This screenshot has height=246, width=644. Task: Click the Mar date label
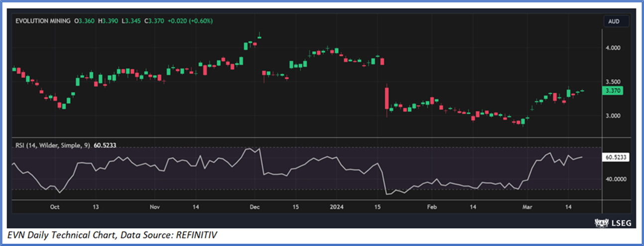[x=528, y=207]
